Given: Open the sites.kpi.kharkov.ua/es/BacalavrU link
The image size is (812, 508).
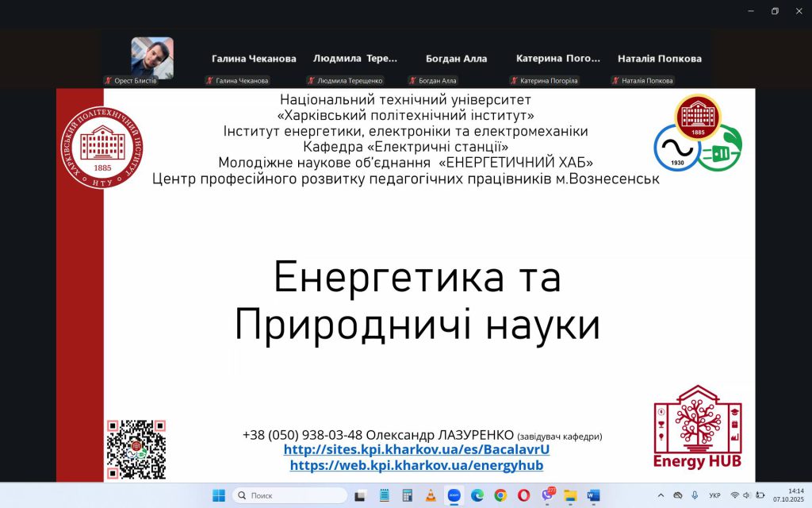Looking at the screenshot, I should pyautogui.click(x=416, y=450).
